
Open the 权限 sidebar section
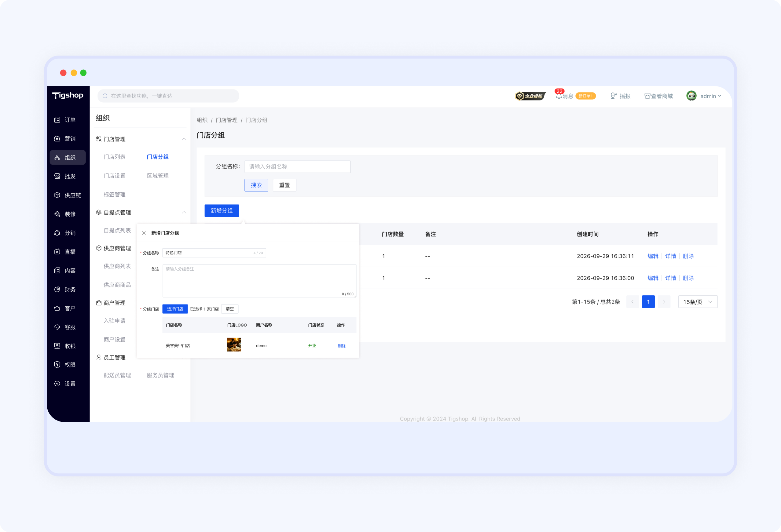(68, 365)
